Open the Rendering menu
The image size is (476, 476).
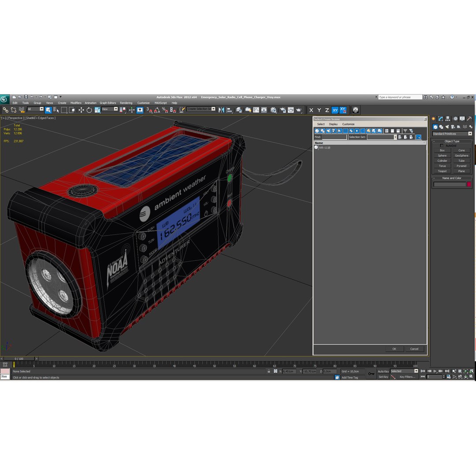coord(126,103)
